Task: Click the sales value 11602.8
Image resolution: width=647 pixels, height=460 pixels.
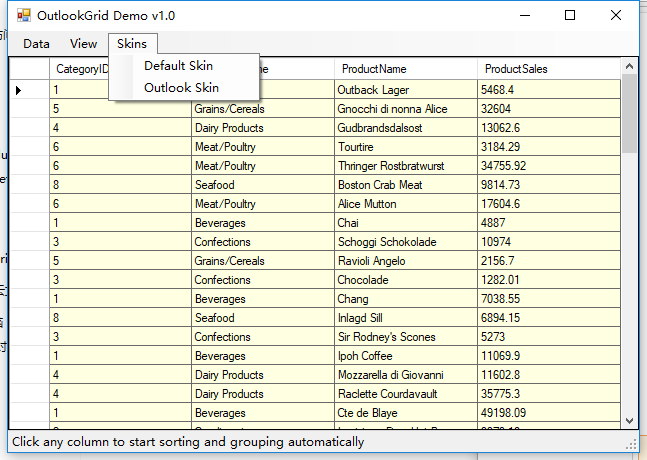Action: (549, 374)
